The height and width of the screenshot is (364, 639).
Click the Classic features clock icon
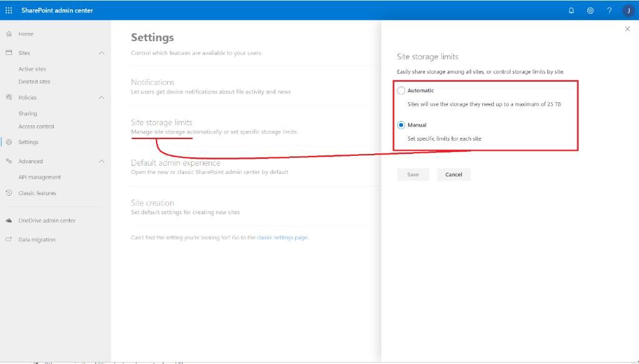(x=9, y=193)
